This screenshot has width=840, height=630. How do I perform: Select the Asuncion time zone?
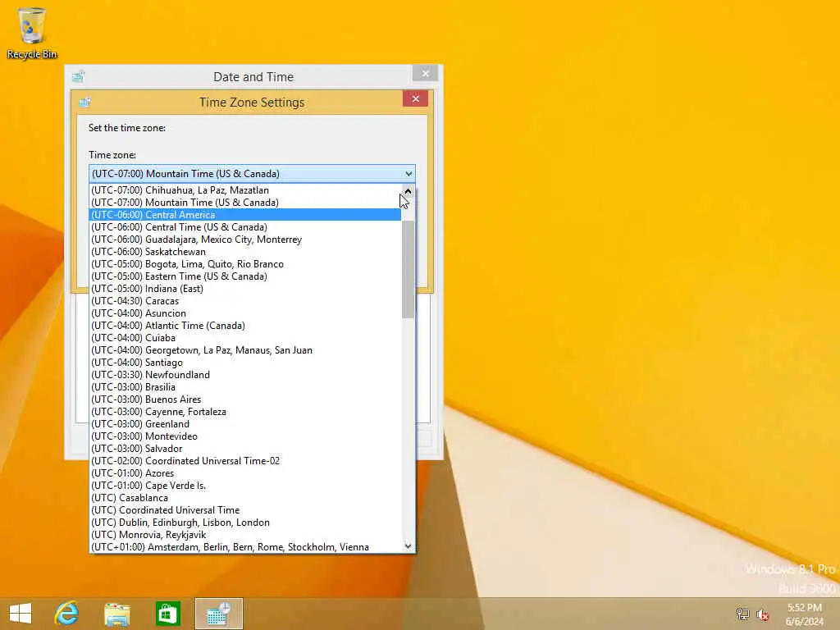pyautogui.click(x=245, y=313)
